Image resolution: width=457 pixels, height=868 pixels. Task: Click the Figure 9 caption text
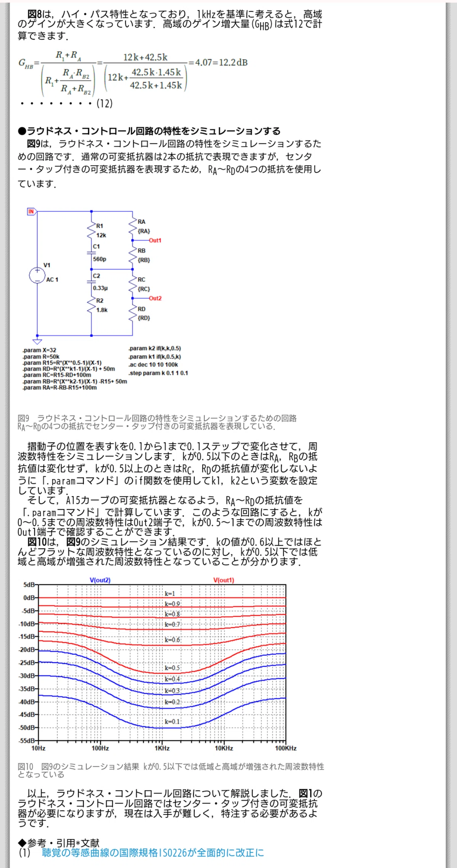pos(157,422)
